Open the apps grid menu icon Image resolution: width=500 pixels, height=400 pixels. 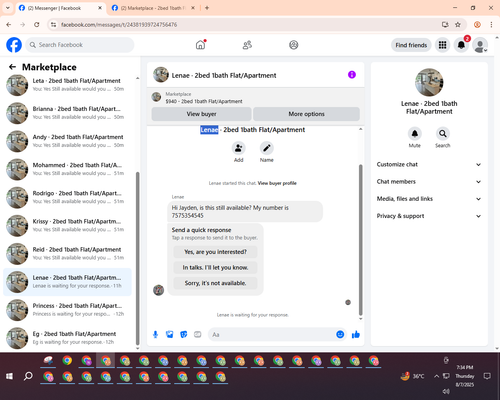pos(442,45)
